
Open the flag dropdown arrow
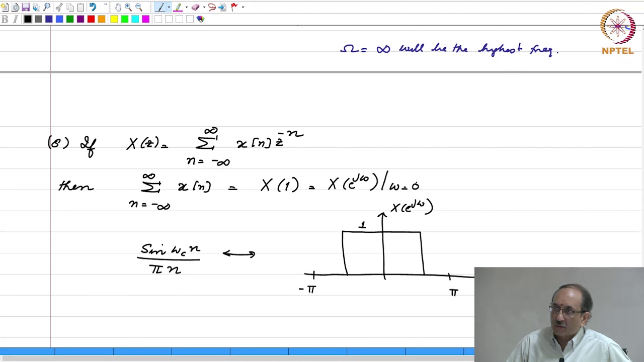pos(243,7)
